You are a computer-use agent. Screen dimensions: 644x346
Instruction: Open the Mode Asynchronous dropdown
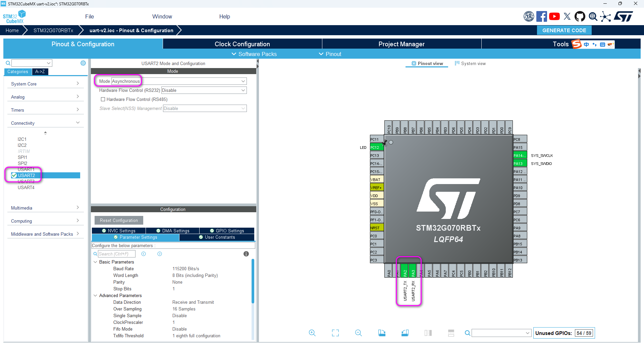[x=179, y=81]
